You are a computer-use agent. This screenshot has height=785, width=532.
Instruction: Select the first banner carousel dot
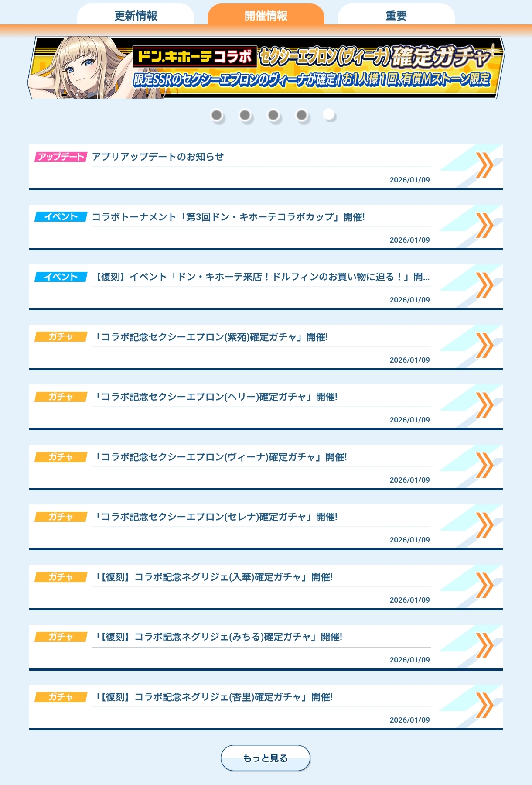point(217,115)
